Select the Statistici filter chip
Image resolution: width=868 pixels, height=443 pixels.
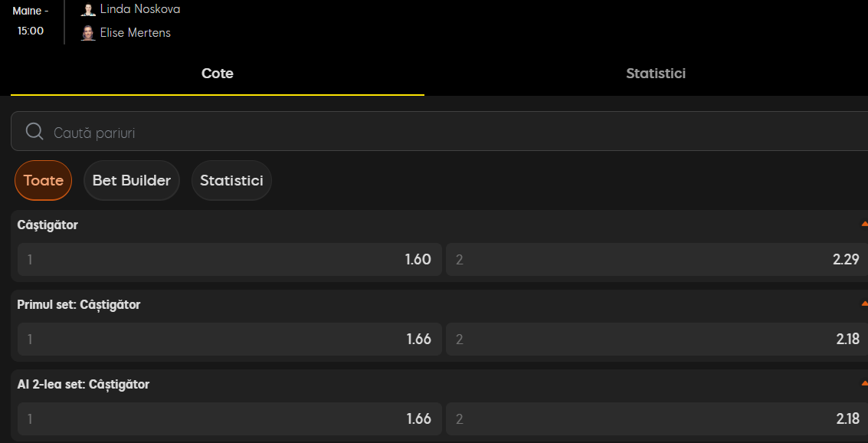231,181
